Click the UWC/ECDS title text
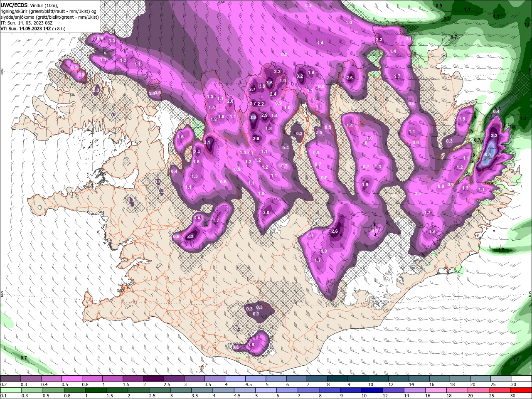This screenshot has height=399, width=532. click(14, 5)
